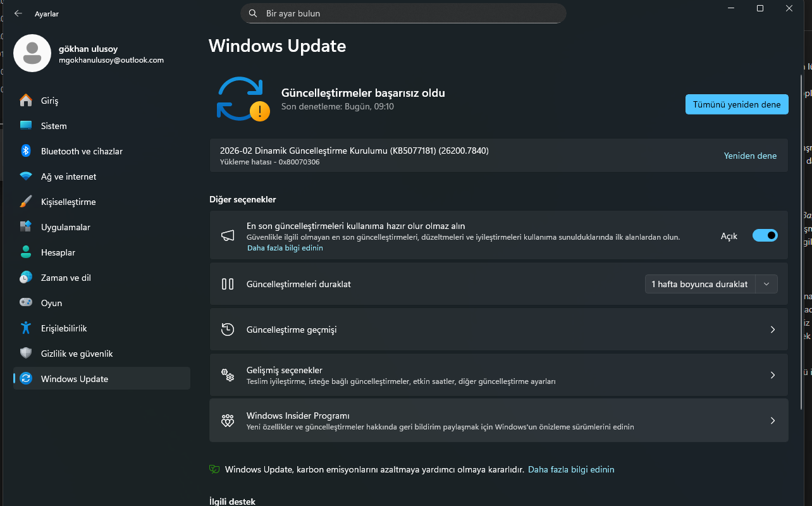Image resolution: width=812 pixels, height=506 pixels.
Task: Follow Daha fazla bilgi edinin link
Action: click(x=285, y=248)
